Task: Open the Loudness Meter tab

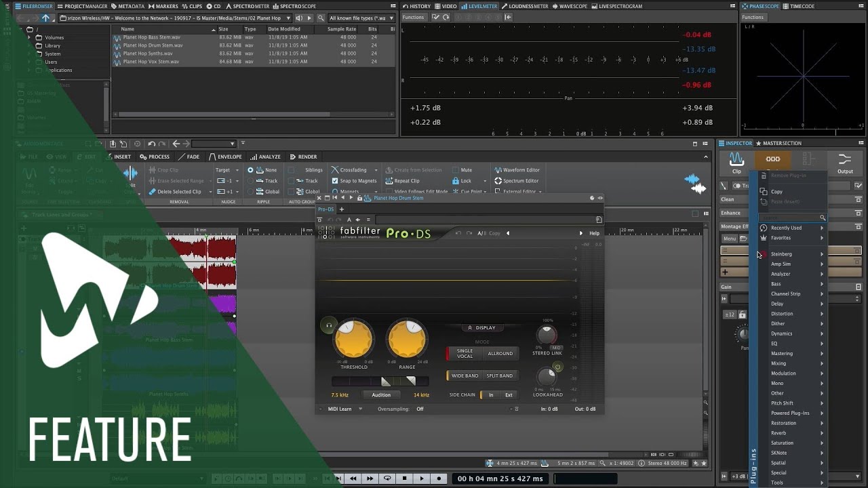Action: pos(525,6)
